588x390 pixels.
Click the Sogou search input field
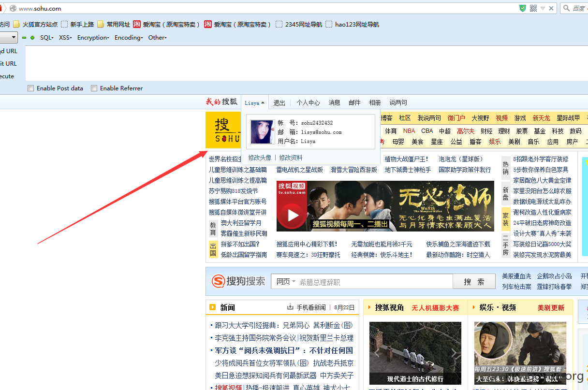pos(375,282)
